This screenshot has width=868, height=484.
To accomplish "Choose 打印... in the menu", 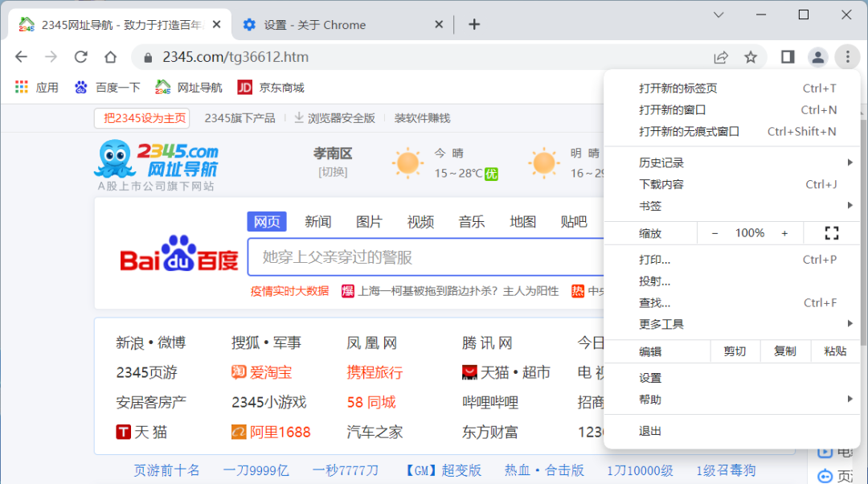I will point(732,259).
